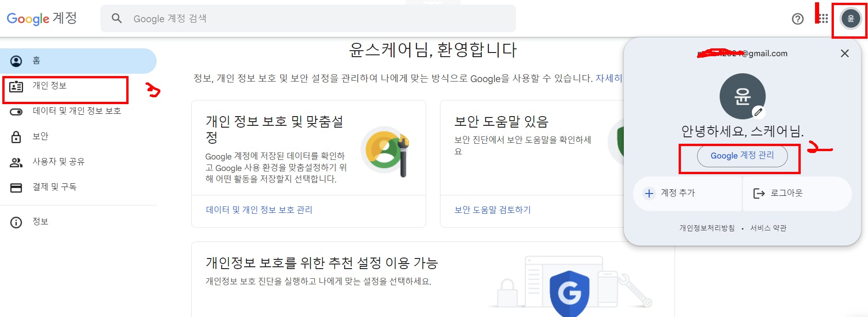Click the gmail.com address in popup
The height and width of the screenshot is (317, 868).
point(742,53)
